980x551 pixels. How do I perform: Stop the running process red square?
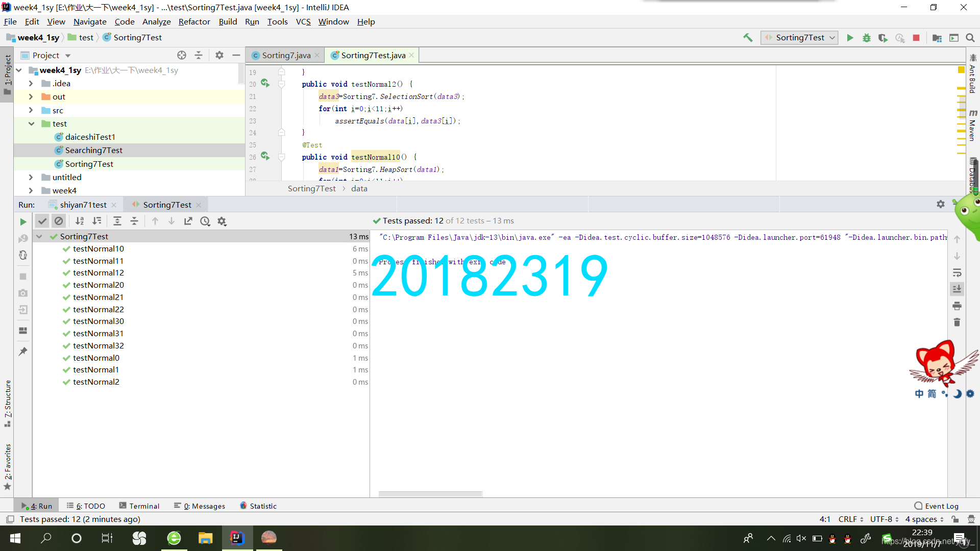click(916, 38)
